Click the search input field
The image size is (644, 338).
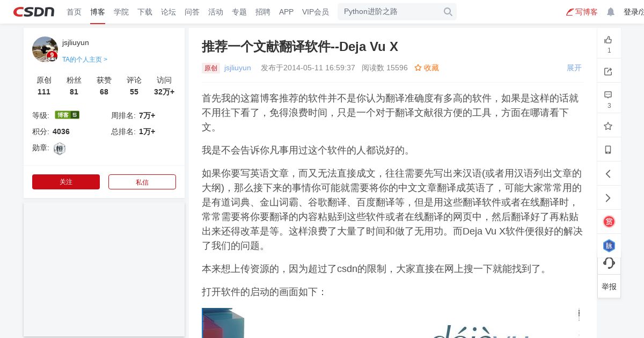[x=392, y=12]
